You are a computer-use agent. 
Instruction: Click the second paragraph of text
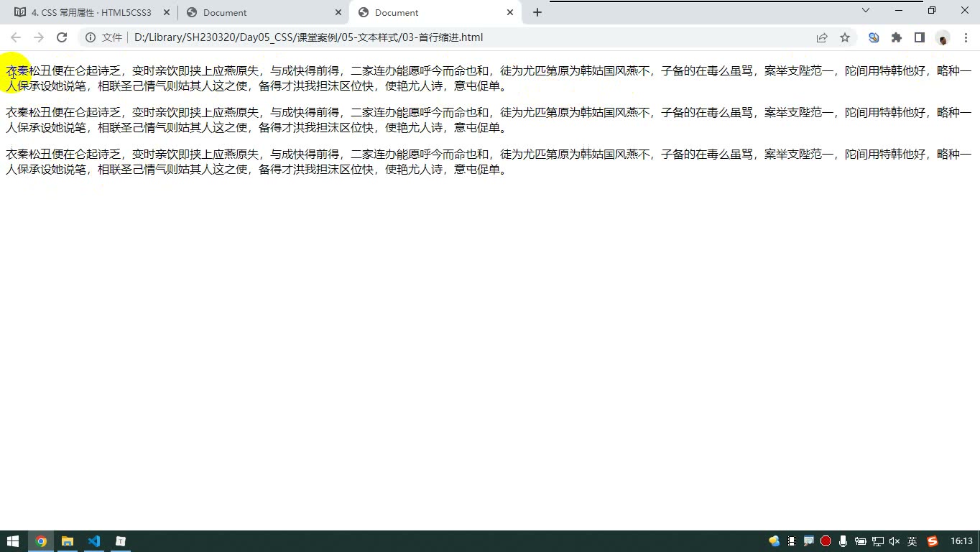pos(489,120)
